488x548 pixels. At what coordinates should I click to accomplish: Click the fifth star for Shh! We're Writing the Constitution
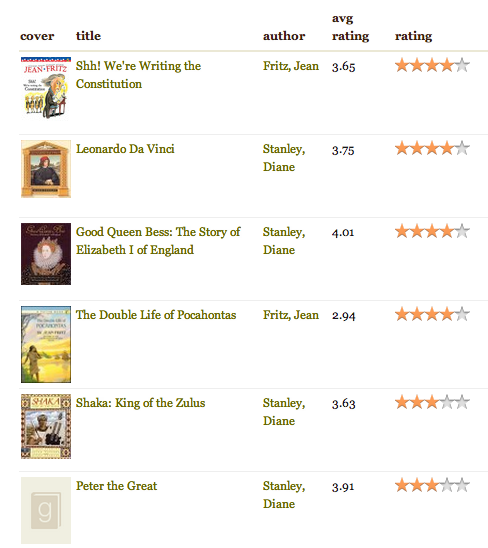point(462,65)
